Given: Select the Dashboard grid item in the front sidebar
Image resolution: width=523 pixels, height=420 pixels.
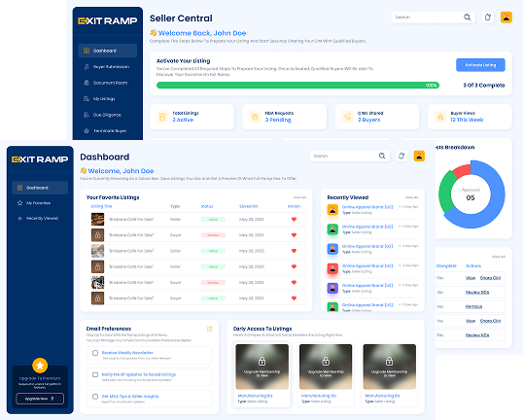Looking at the screenshot, I should [40, 188].
